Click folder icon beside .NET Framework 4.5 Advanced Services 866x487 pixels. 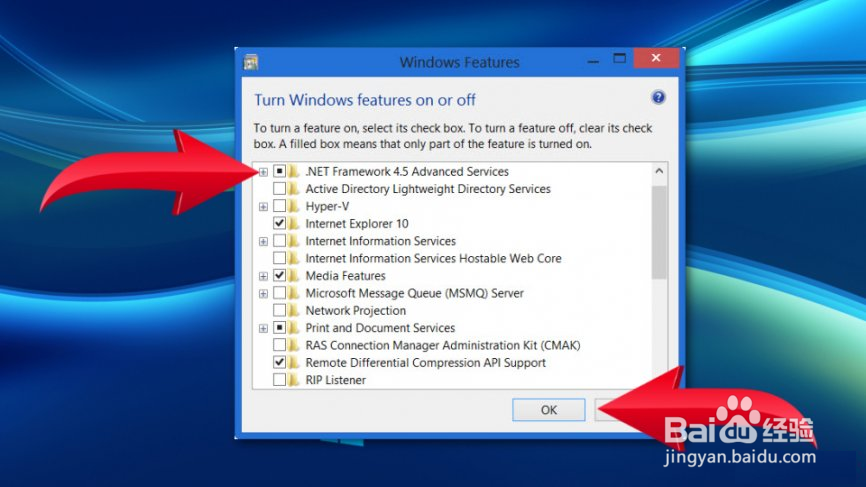tap(294, 172)
